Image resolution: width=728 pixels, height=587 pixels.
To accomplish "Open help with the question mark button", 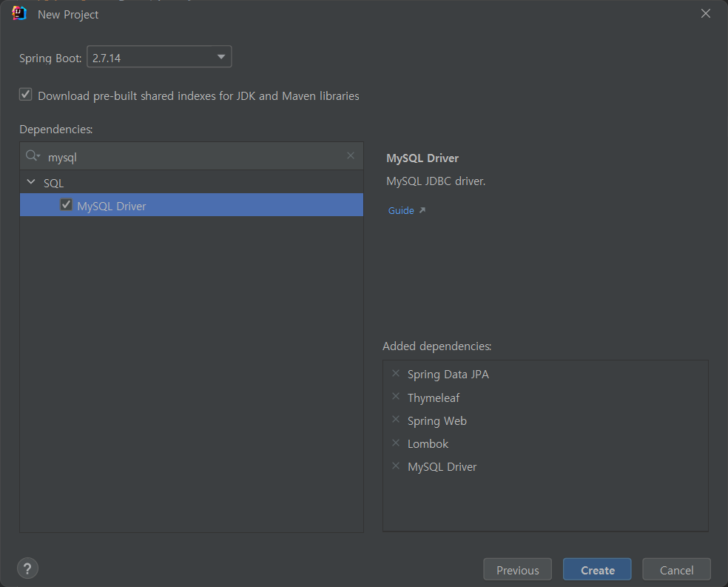I will tap(27, 568).
